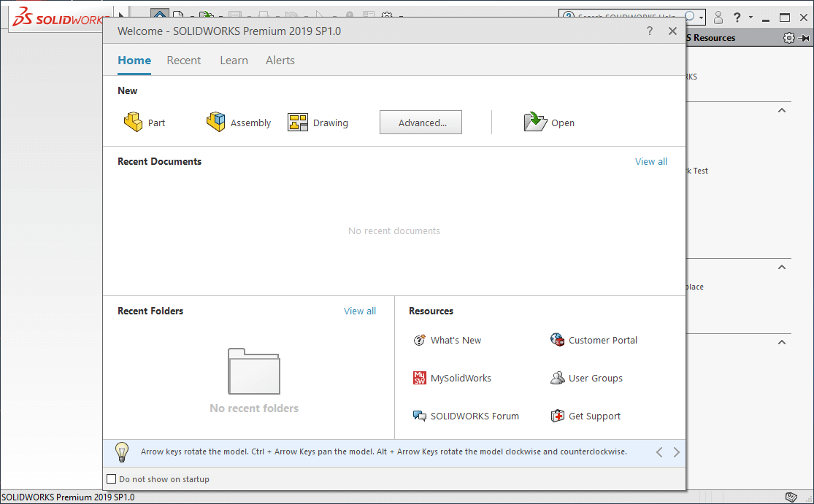
Task: Click the 'Resources' task pane header
Action: click(x=710, y=38)
